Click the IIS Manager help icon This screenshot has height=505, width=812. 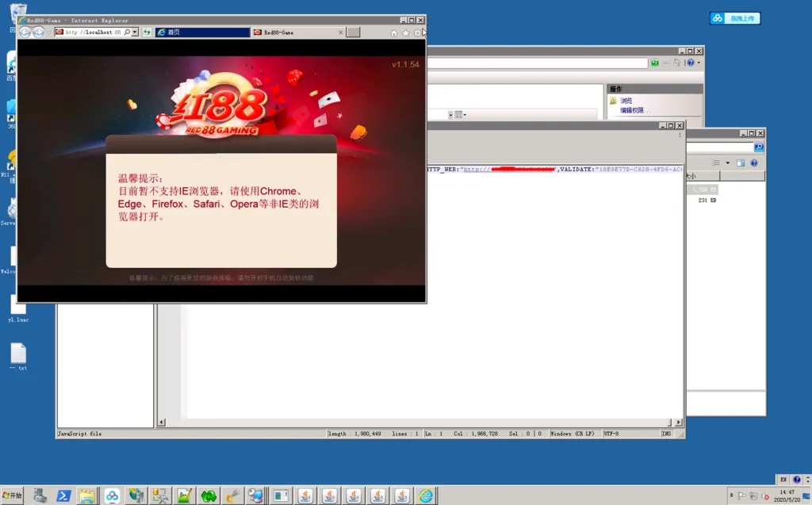[690, 63]
